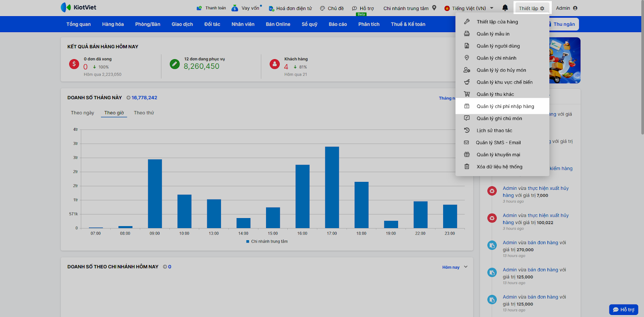The height and width of the screenshot is (317, 644).
Task: Open the Bán Online menu
Action: (278, 24)
